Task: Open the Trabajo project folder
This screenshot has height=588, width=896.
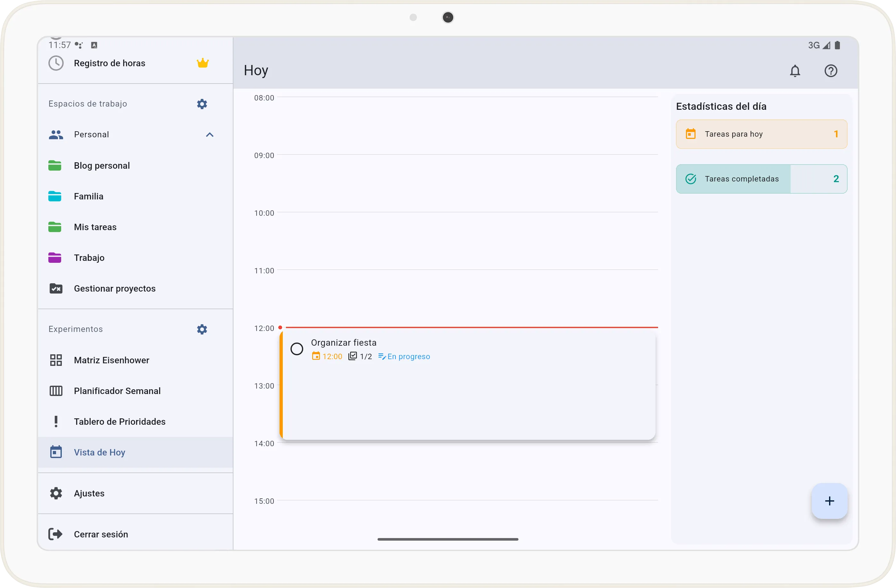Action: tap(89, 258)
